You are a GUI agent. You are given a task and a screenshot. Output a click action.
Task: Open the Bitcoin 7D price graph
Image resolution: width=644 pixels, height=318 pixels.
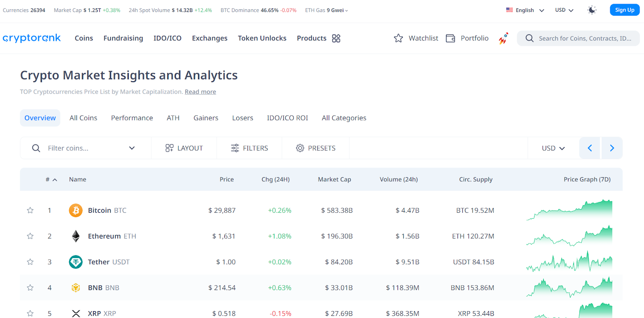tap(569, 210)
